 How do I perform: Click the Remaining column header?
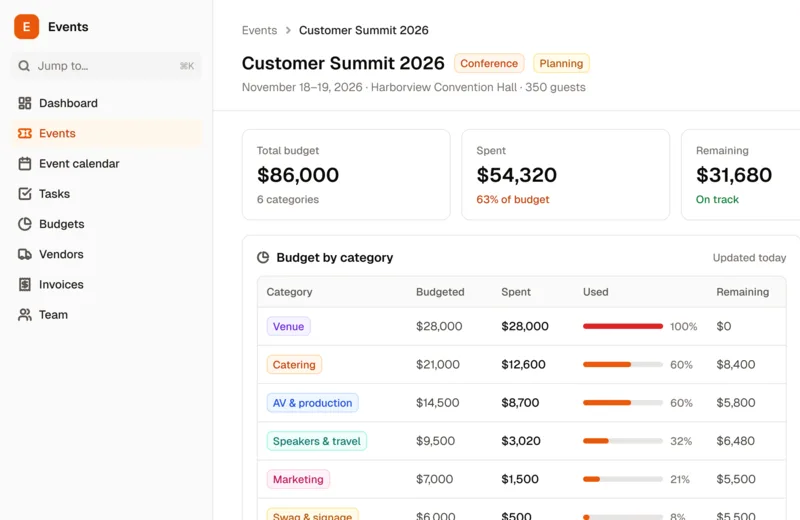742,292
